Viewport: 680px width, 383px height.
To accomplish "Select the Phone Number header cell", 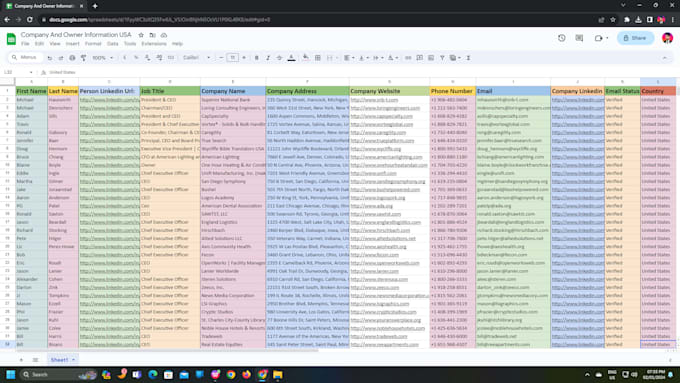I will (x=452, y=91).
